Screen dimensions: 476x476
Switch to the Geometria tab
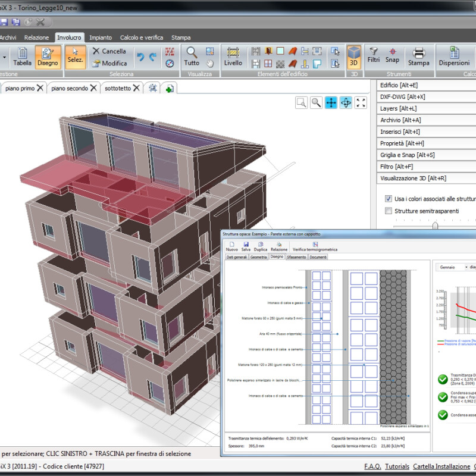258,257
